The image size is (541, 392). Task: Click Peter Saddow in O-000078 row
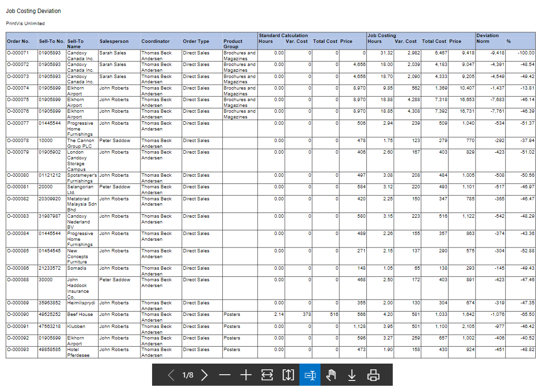coord(115,141)
